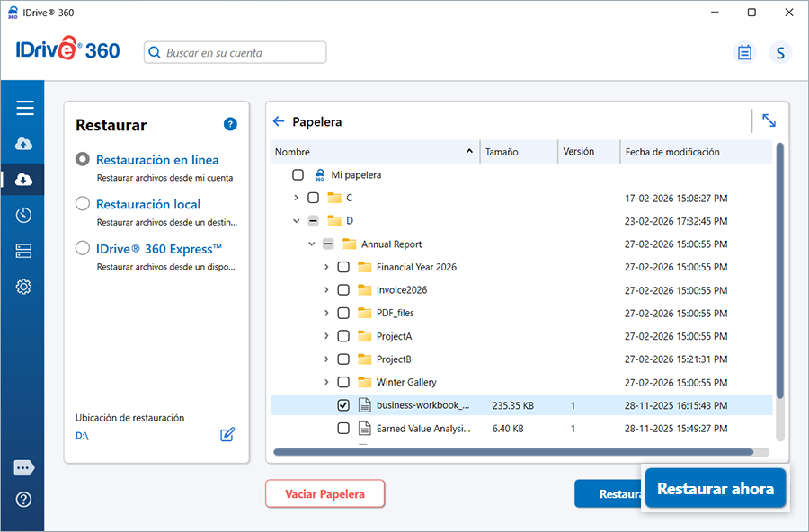Screen dimensions: 809x532
Task: Go back with the Papelera arrow
Action: click(x=279, y=121)
